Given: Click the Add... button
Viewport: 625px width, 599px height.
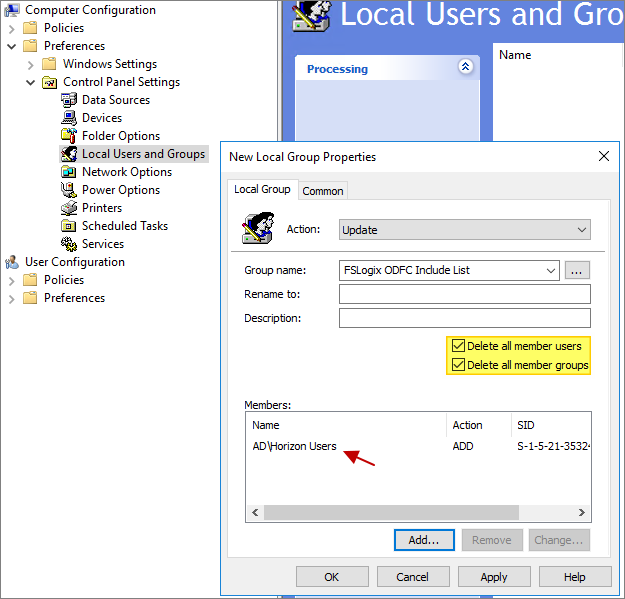Looking at the screenshot, I should click(424, 540).
